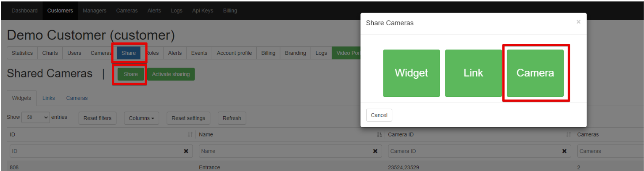
Task: Open the Billing item in the top navigation
Action: (x=230, y=11)
